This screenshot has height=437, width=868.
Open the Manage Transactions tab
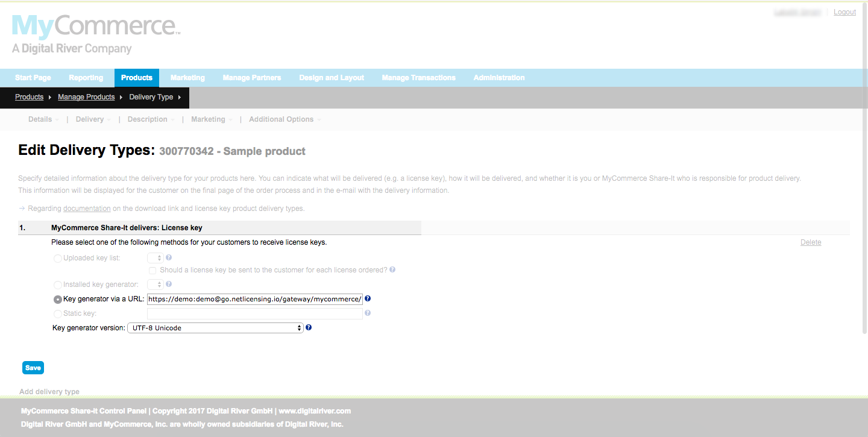pyautogui.click(x=419, y=78)
